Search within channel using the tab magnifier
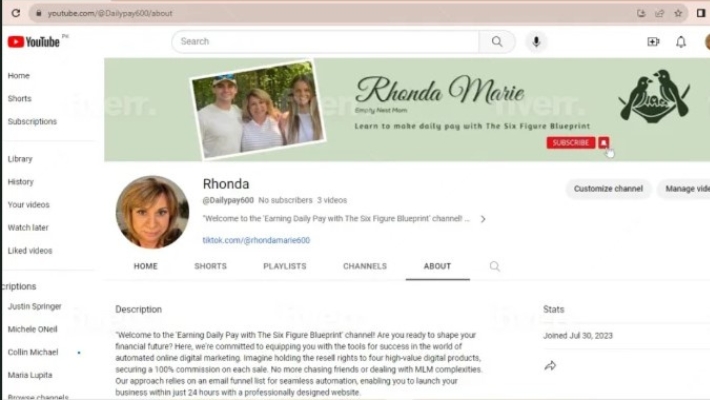710x400 pixels. (x=494, y=266)
